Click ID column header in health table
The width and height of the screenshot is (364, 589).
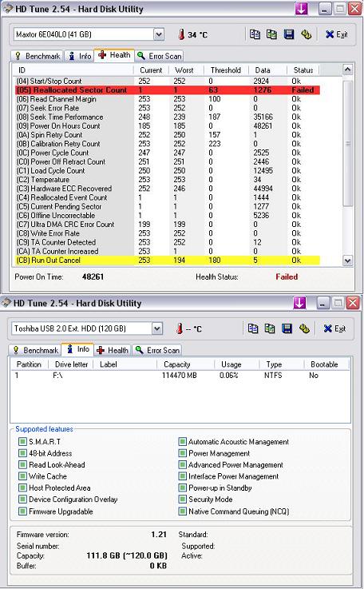(73, 70)
